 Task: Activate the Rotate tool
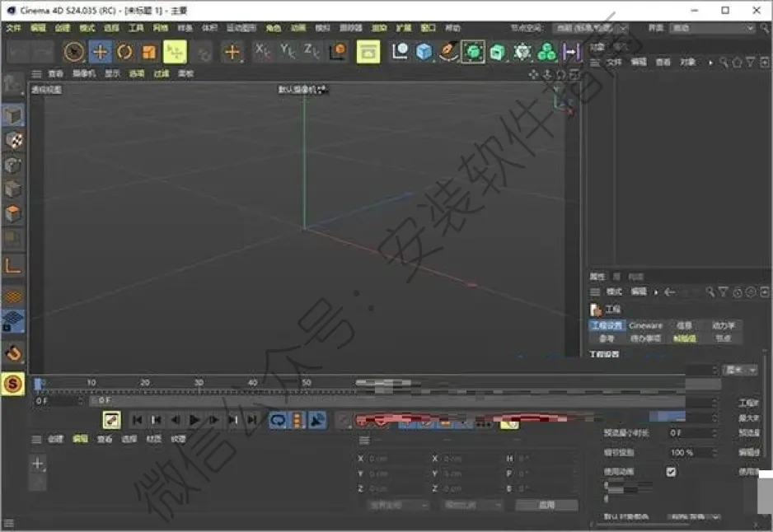tap(124, 52)
